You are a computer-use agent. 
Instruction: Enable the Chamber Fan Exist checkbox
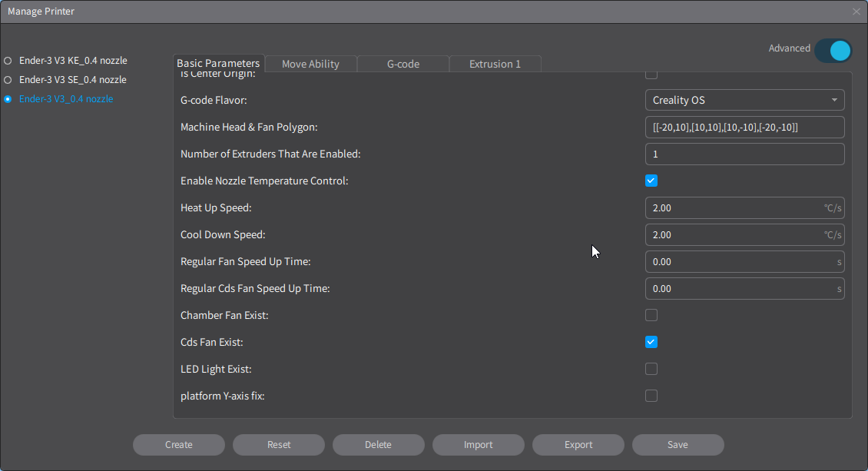(x=651, y=315)
